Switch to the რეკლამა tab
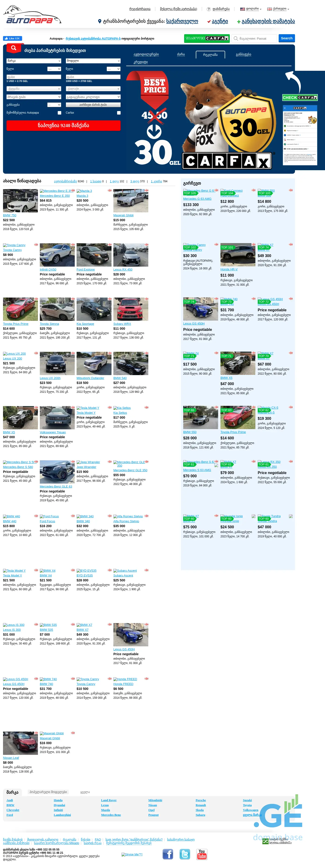The height and width of the screenshot is (868, 325). [x=210, y=54]
